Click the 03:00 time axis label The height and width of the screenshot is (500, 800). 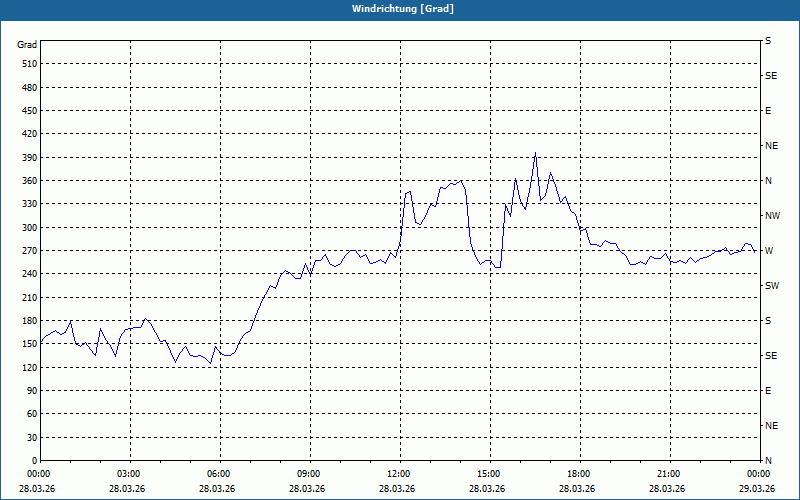(129, 474)
